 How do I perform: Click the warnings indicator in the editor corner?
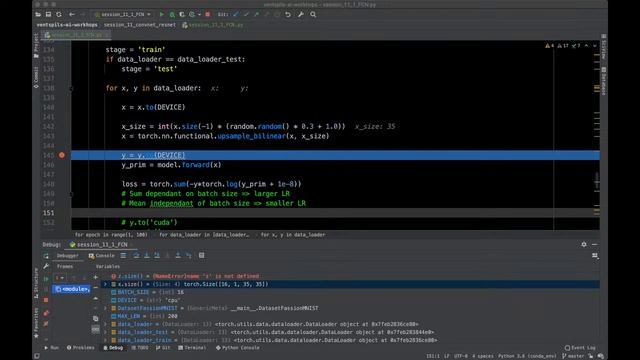549,46
